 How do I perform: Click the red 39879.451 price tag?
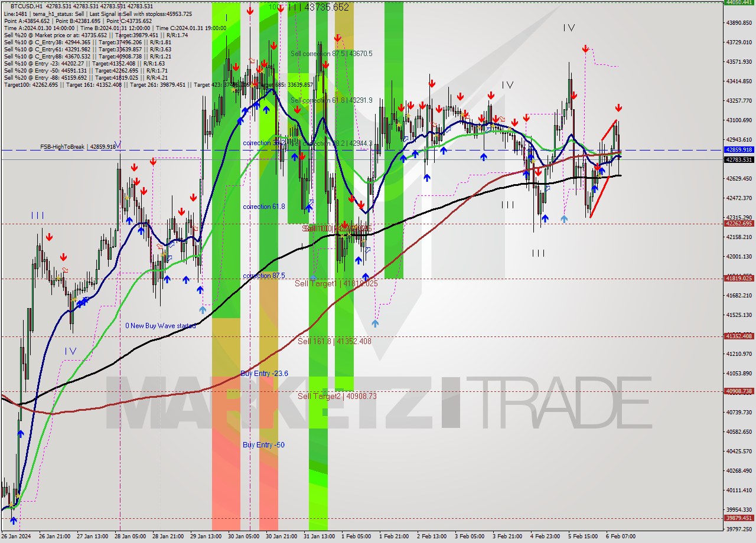(739, 518)
